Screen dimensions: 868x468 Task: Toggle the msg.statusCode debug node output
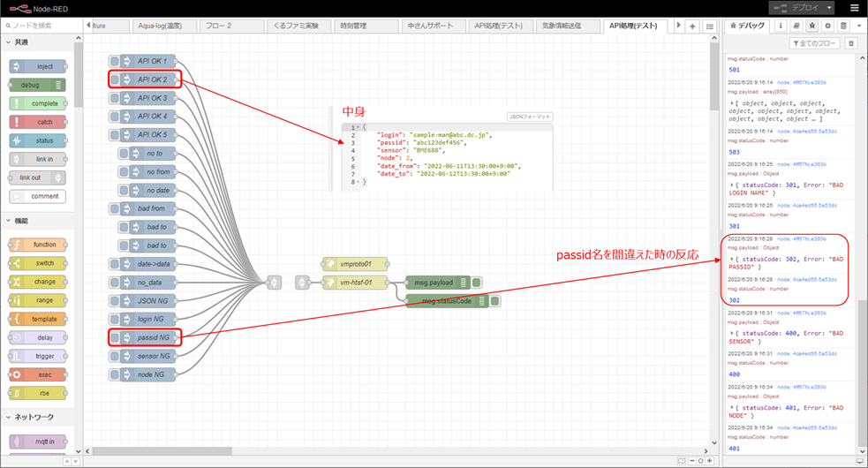[494, 301]
